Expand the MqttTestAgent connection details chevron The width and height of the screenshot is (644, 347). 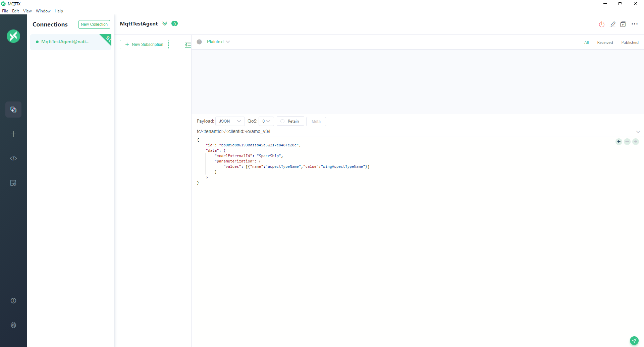point(165,23)
